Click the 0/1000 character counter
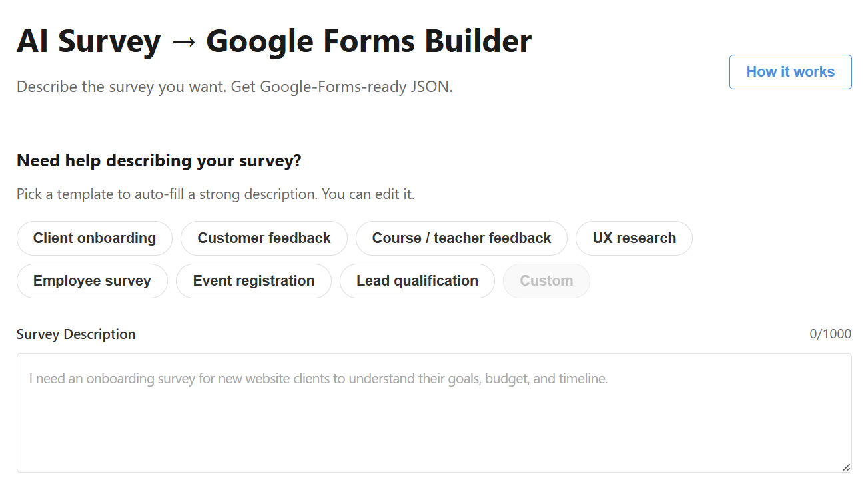This screenshot has width=868, height=484. coord(831,334)
